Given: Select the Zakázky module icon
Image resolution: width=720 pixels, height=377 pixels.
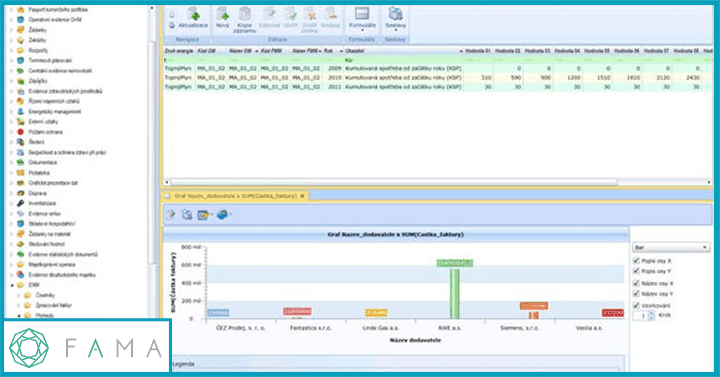Looking at the screenshot, I should point(21,40).
